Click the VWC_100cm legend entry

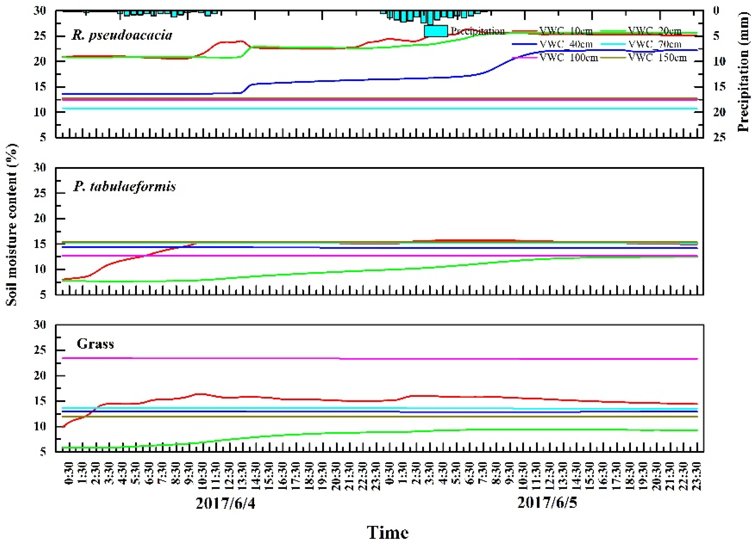click(x=568, y=58)
